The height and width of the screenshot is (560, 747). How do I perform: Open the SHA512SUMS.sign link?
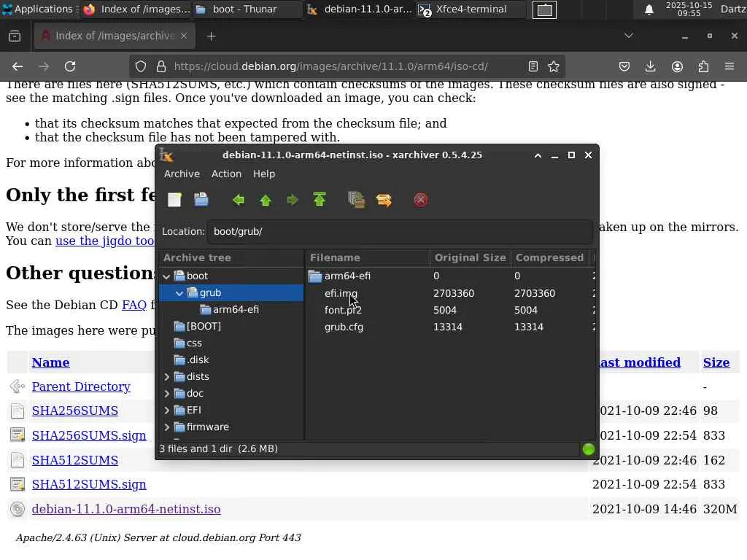(x=89, y=484)
